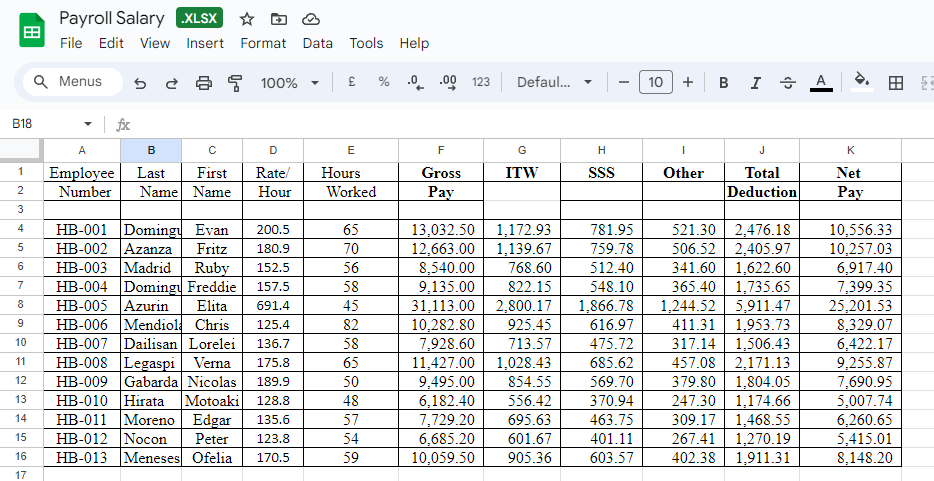Select the cell with last name Nocon
The width and height of the screenshot is (934, 481).
pyautogui.click(x=151, y=439)
